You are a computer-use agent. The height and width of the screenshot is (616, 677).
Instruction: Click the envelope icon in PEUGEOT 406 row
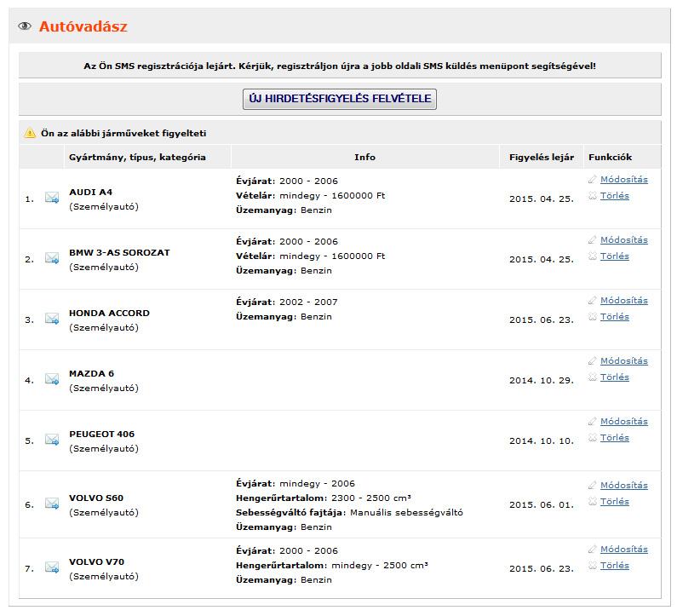coord(52,440)
